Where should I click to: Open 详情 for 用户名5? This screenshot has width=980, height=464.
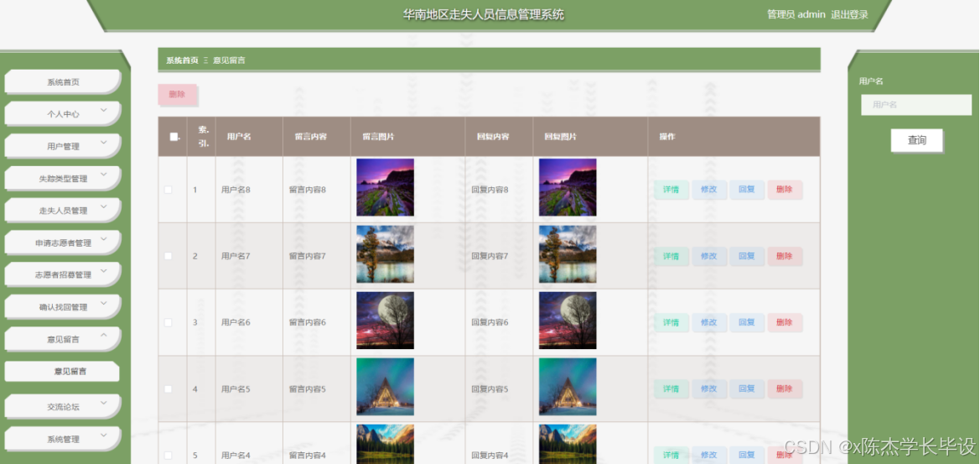671,389
